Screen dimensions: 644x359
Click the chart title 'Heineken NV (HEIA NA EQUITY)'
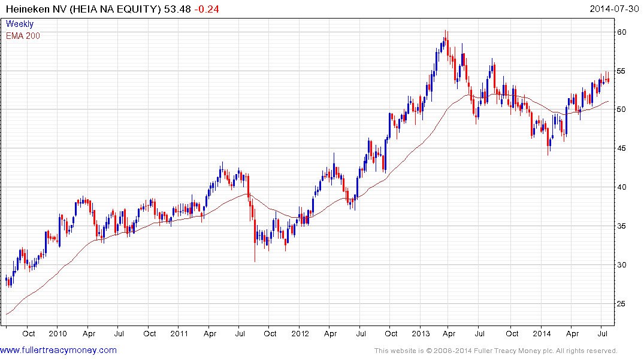pyautogui.click(x=83, y=8)
